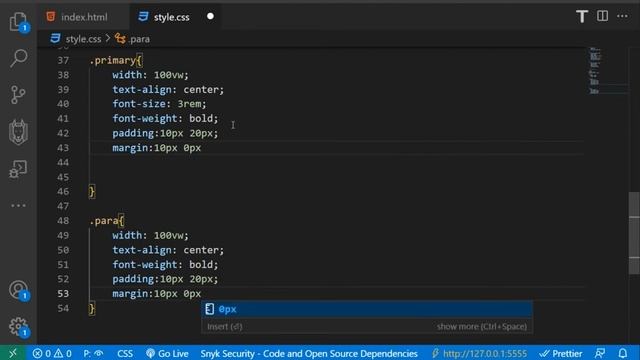Click font-size: 3rem declaration

[x=160, y=104]
